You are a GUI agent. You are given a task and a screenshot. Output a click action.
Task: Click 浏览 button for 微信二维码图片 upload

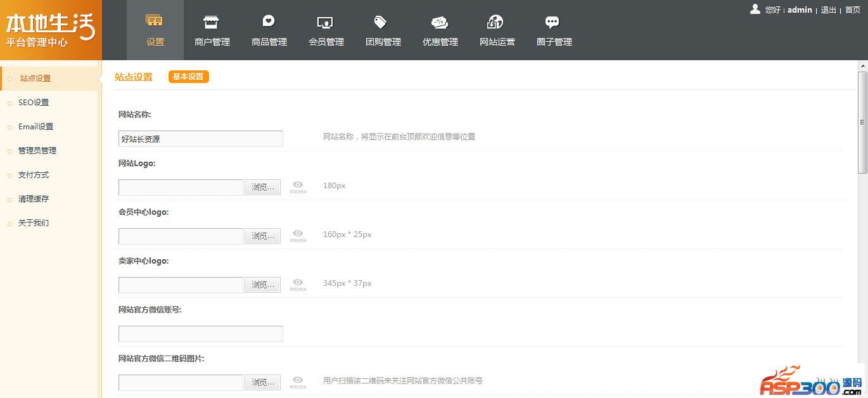point(263,382)
